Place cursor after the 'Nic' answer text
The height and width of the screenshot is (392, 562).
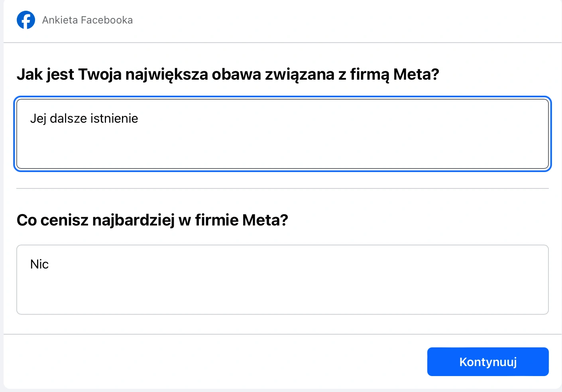[49, 264]
